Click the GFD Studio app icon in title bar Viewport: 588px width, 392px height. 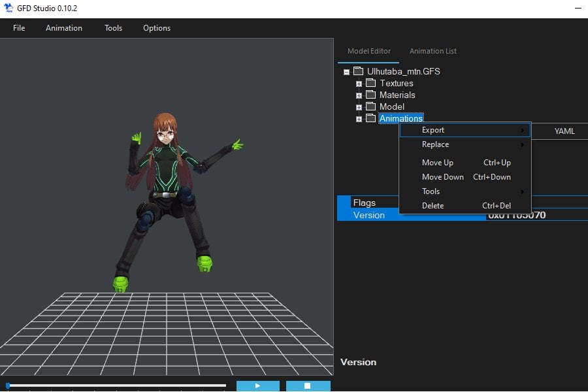tap(8, 8)
